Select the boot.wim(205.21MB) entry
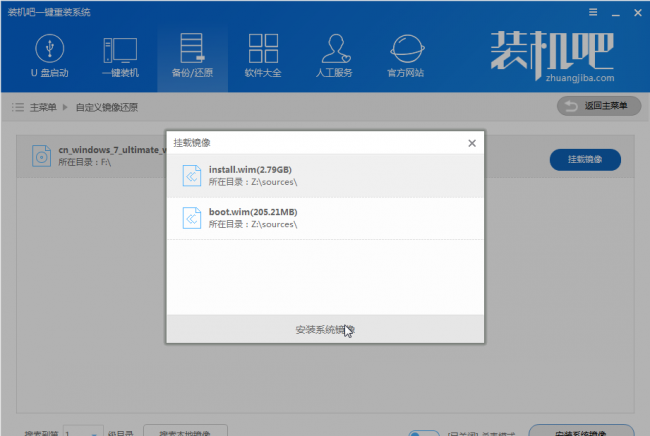This screenshot has height=436, width=650. tap(325, 218)
